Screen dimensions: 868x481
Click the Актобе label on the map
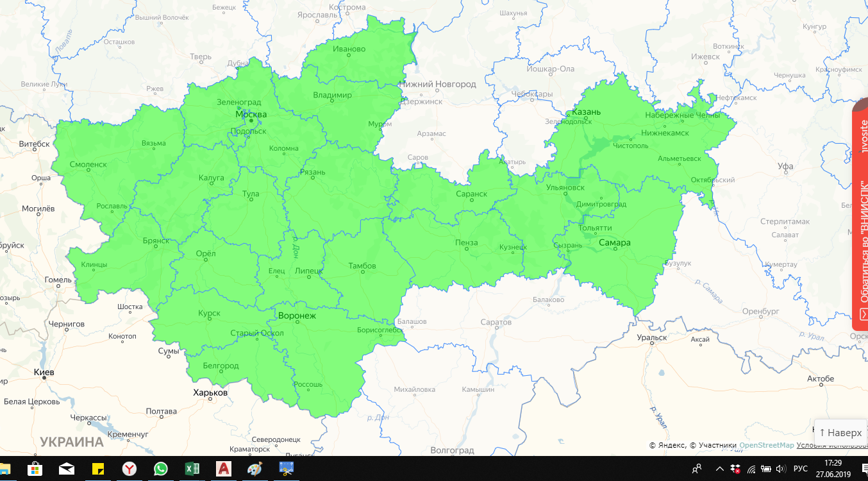tap(821, 378)
